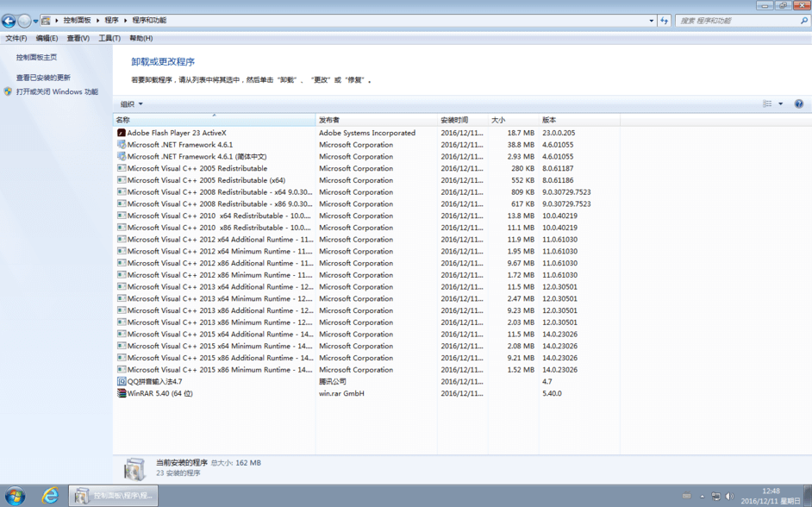Click the QQ拼音输入法4.7 program icon
Screen dimensions: 812x507
[122, 382]
